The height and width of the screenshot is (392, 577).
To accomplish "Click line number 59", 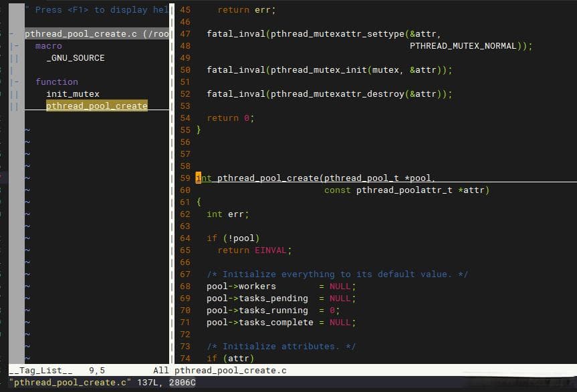I will coord(185,178).
